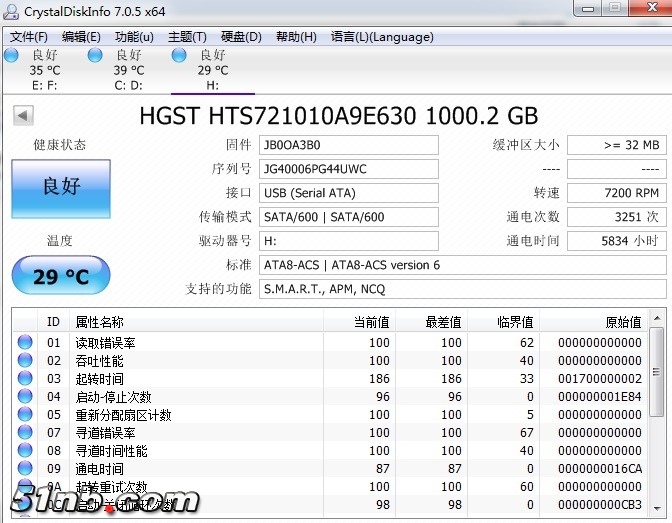This screenshot has height=523, width=672.
Task: Click the serial number field JG40006PG44UWC
Action: (x=348, y=169)
